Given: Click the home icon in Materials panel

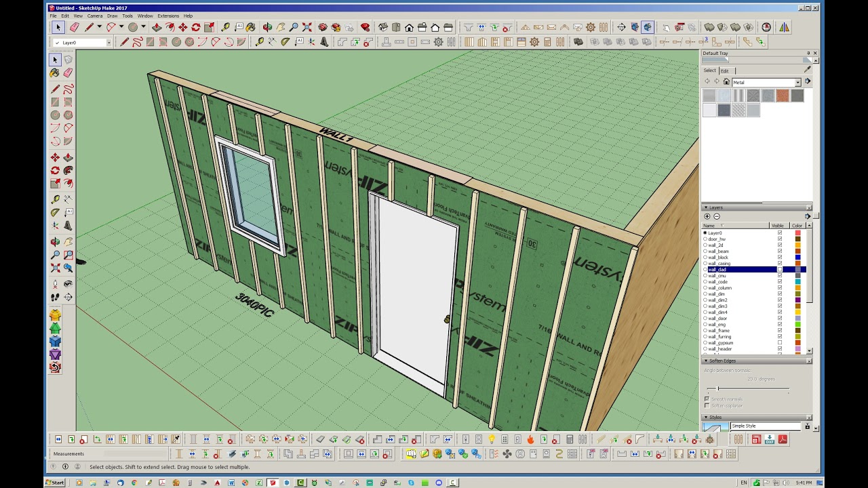Looking at the screenshot, I should click(x=726, y=82).
